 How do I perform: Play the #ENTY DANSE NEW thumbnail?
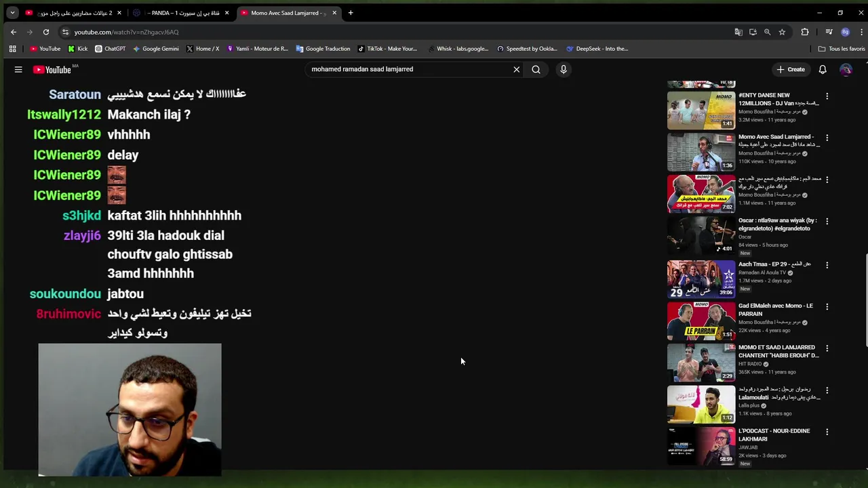(701, 110)
